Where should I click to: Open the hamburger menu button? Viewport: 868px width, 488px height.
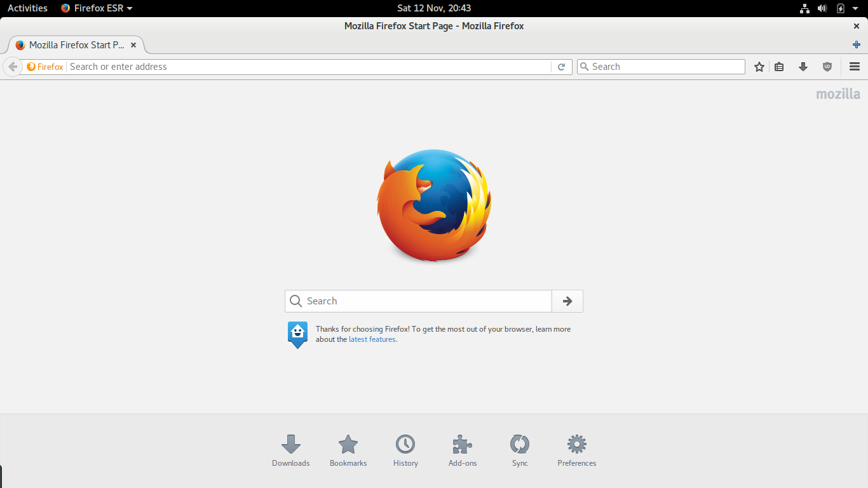(x=855, y=67)
